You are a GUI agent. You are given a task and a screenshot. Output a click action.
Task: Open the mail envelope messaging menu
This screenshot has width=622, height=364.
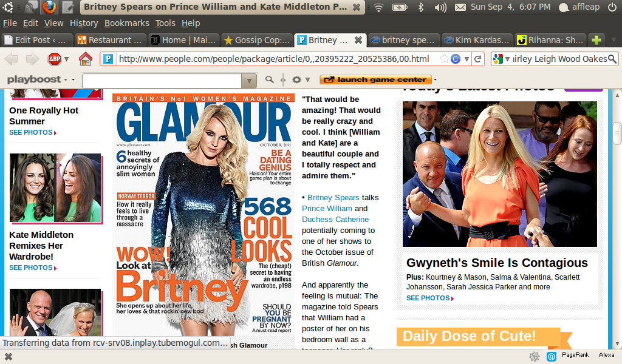point(460,7)
